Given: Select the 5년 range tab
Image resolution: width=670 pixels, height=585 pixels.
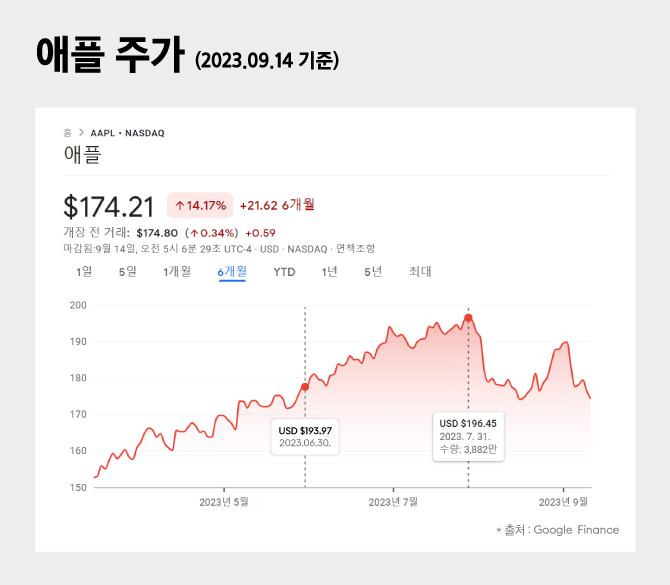Looking at the screenshot, I should [x=373, y=271].
